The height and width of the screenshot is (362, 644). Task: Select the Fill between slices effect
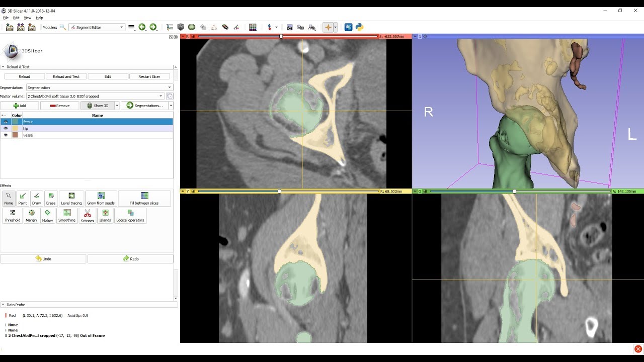[x=144, y=199]
